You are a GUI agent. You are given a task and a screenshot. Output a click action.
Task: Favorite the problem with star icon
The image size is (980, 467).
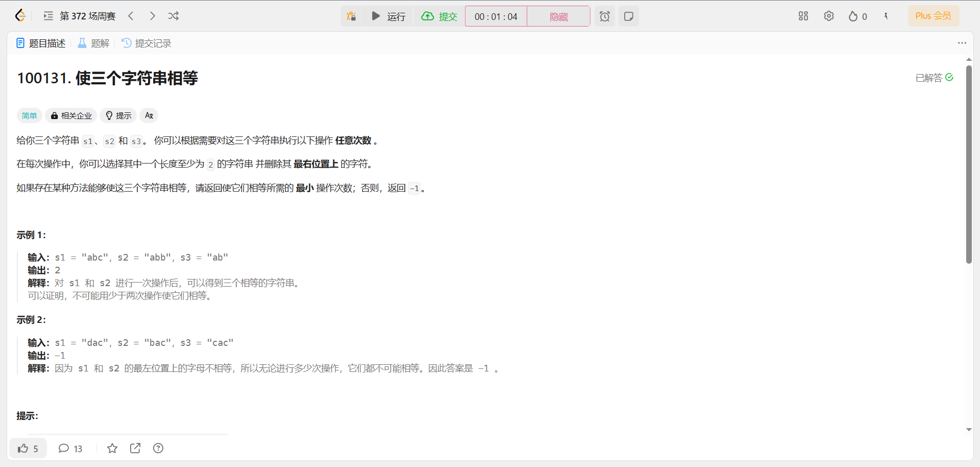(112, 448)
